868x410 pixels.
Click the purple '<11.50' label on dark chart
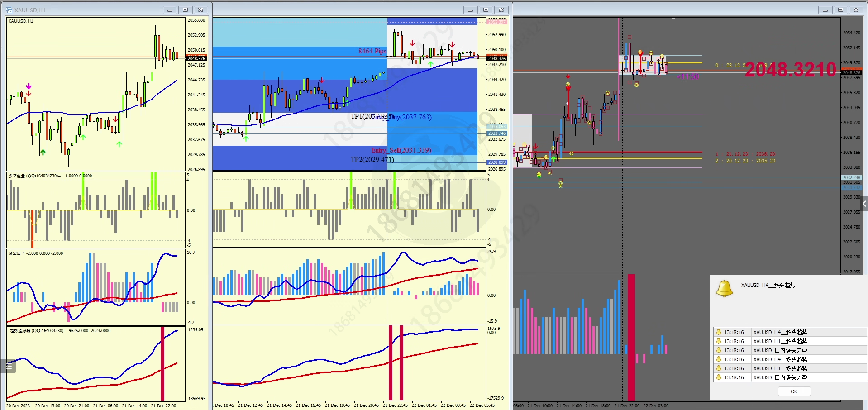688,77
